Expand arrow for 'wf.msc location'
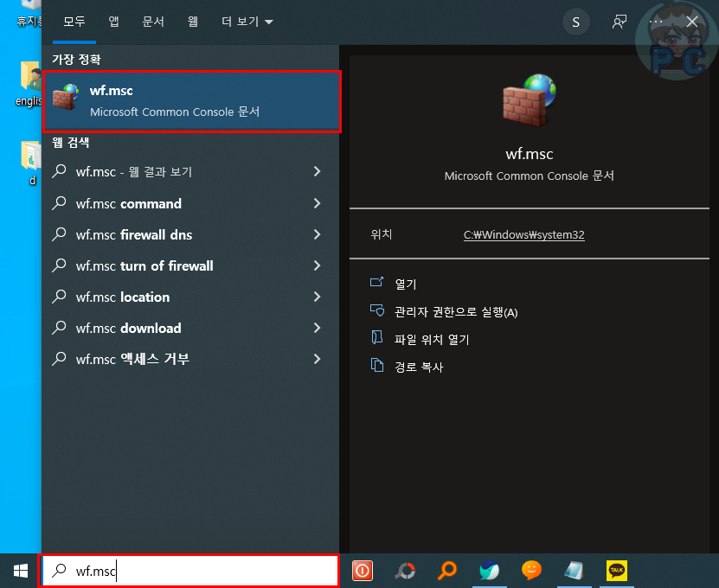This screenshot has height=588, width=719. [x=317, y=297]
